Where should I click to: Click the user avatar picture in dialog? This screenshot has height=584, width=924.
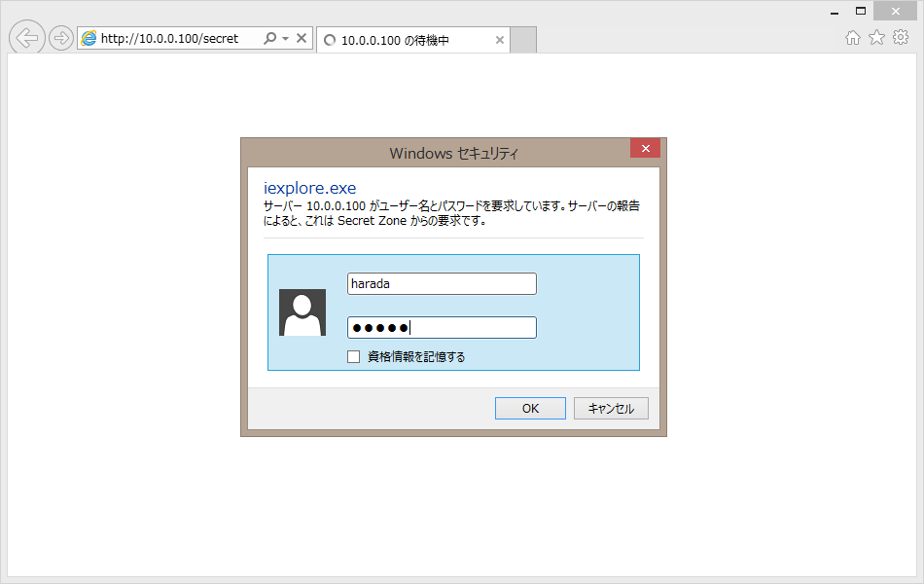pyautogui.click(x=302, y=312)
